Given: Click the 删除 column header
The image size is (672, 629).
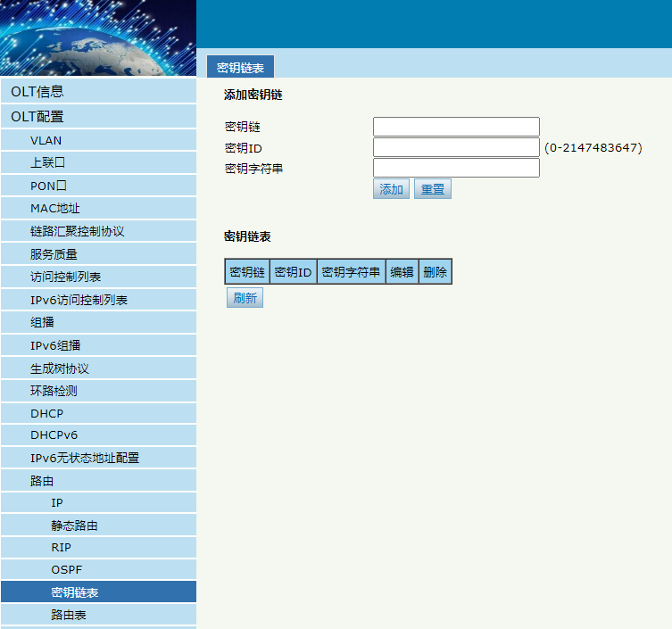Looking at the screenshot, I should [x=435, y=271].
